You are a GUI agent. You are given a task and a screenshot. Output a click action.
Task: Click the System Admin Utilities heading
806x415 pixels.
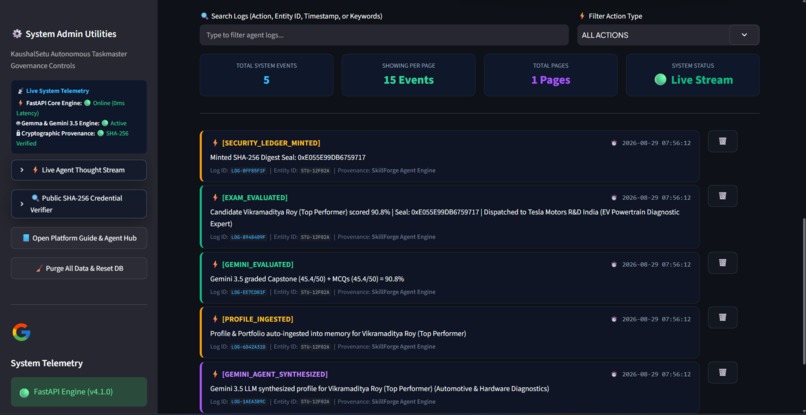click(x=71, y=34)
